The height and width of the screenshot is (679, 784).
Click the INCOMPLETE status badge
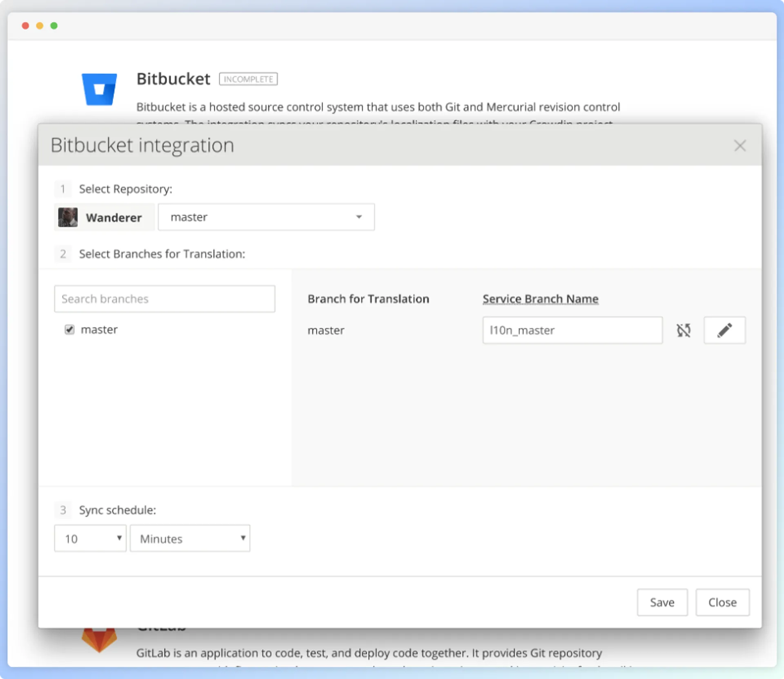pyautogui.click(x=248, y=79)
